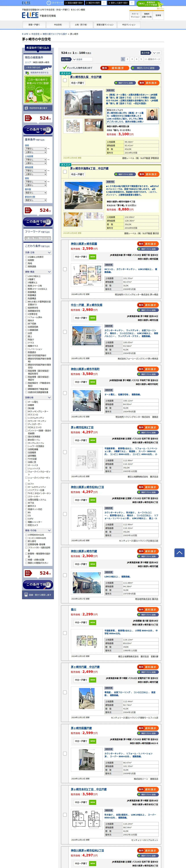Click the bottom この条件で検索 button in sidebar
Screen dimensions: 186x868
[38, 585]
